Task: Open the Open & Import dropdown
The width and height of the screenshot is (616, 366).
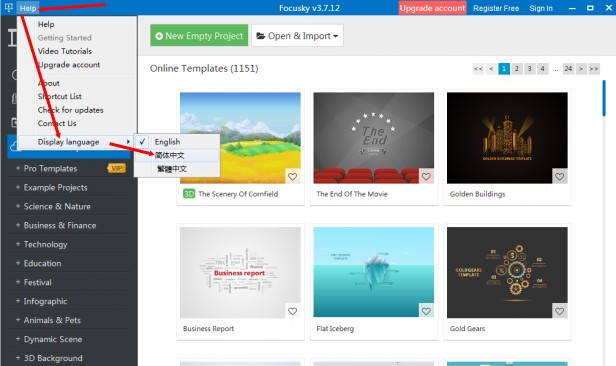Action: [297, 36]
